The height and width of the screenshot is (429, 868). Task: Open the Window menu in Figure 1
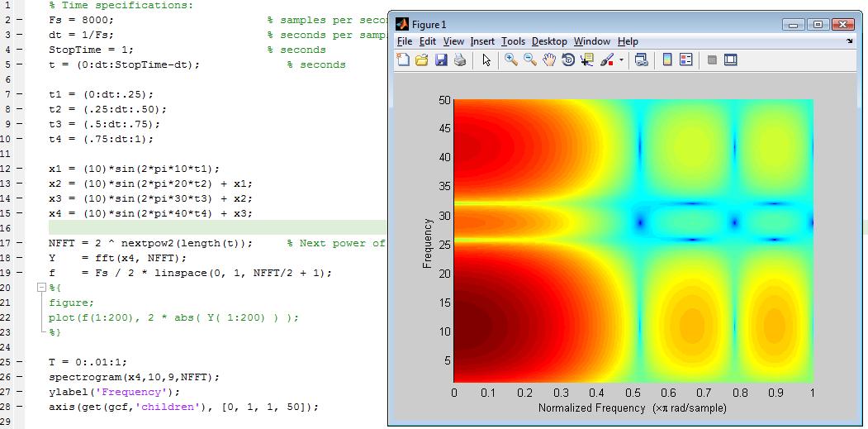(592, 41)
